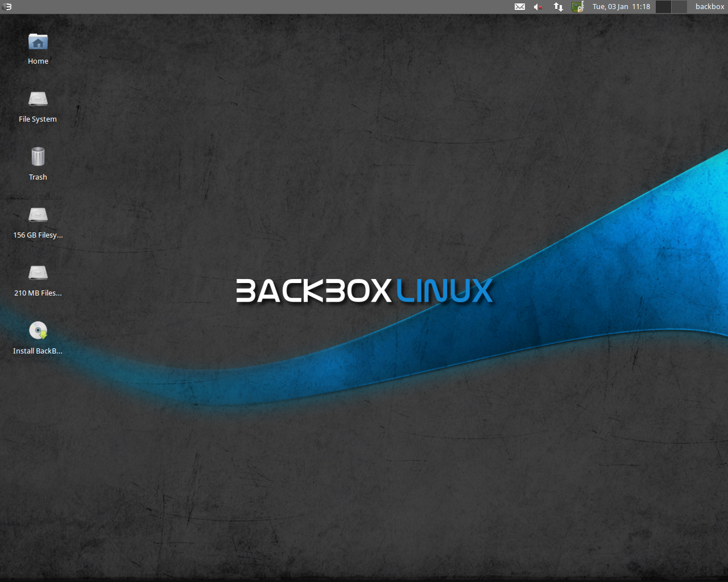Open the power manager tray icon

(578, 7)
